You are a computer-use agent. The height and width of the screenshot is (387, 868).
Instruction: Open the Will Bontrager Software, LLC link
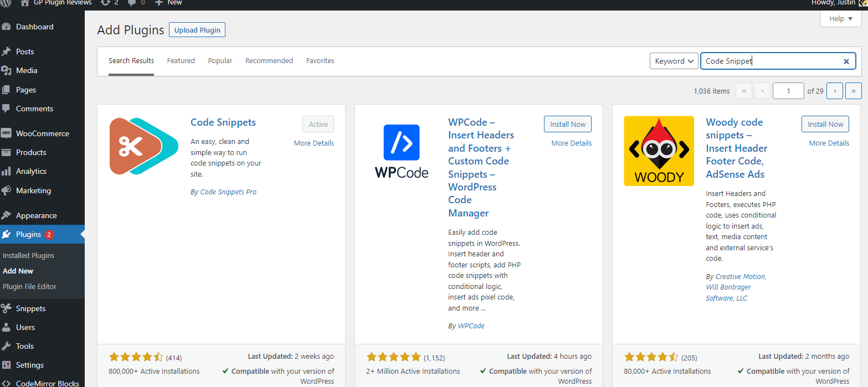coord(728,292)
